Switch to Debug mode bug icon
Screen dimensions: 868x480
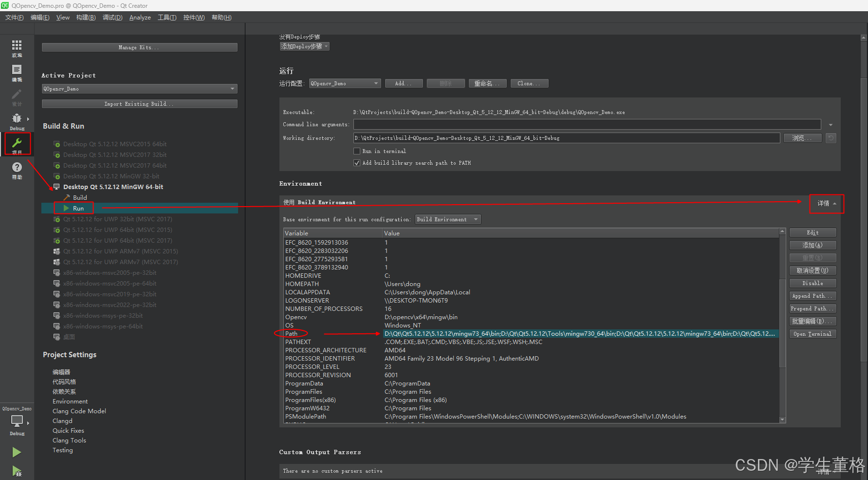pos(17,118)
